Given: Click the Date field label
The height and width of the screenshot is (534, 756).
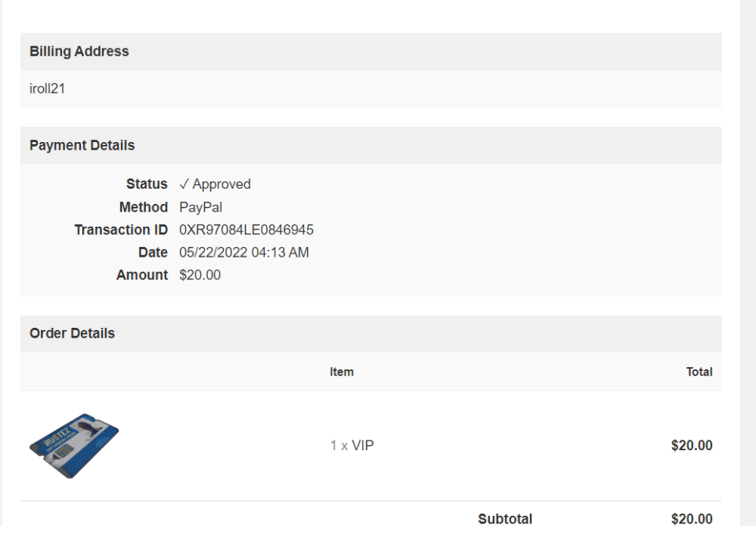Looking at the screenshot, I should (x=153, y=252).
